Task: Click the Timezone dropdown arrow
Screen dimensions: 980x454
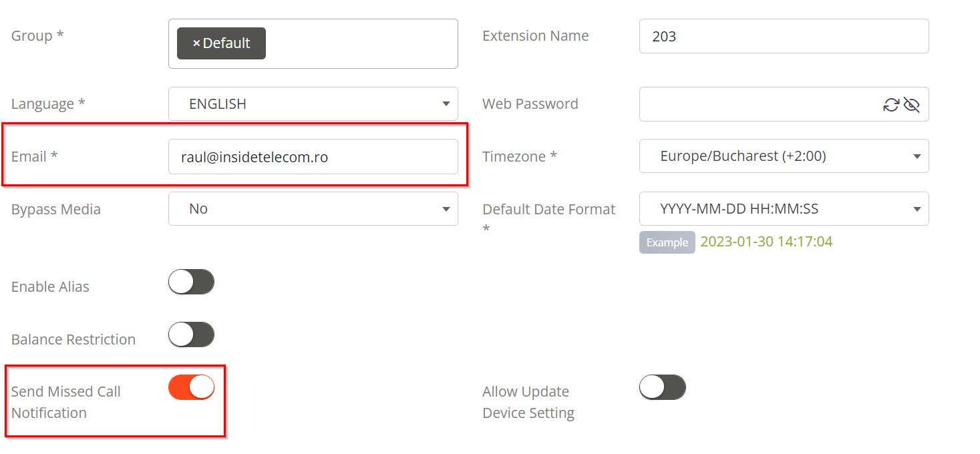Action: click(917, 156)
